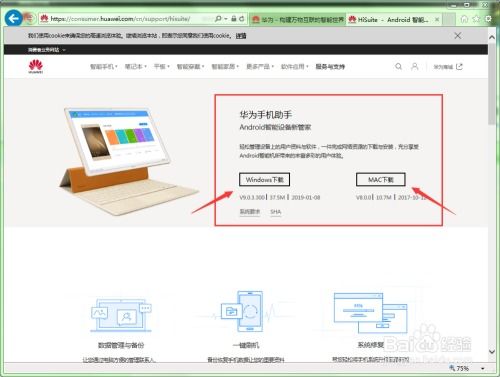Click the V8.0.0 Mac version text

click(x=364, y=197)
